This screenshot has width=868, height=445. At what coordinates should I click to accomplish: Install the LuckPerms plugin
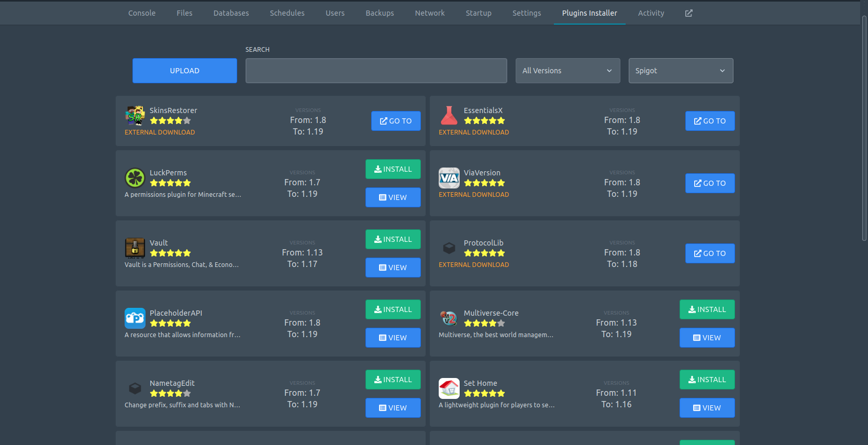[x=393, y=169]
